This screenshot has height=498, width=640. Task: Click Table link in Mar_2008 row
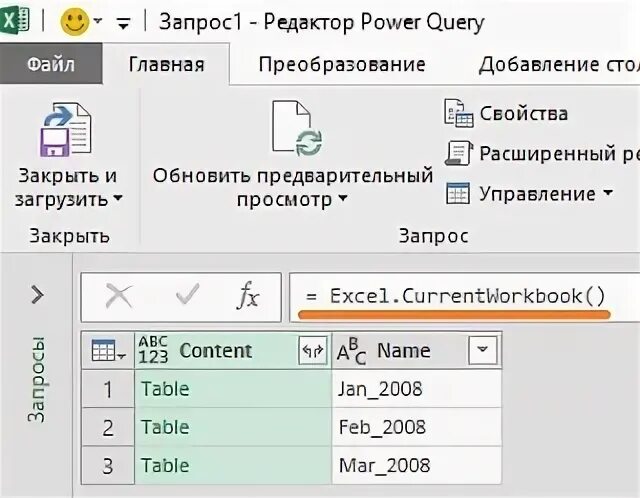[x=165, y=465]
